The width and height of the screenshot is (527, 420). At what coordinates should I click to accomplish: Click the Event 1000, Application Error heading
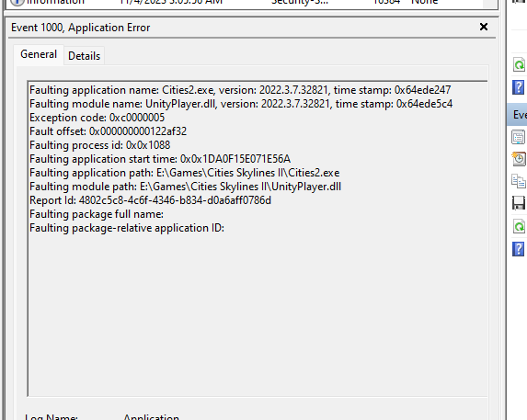coord(80,28)
